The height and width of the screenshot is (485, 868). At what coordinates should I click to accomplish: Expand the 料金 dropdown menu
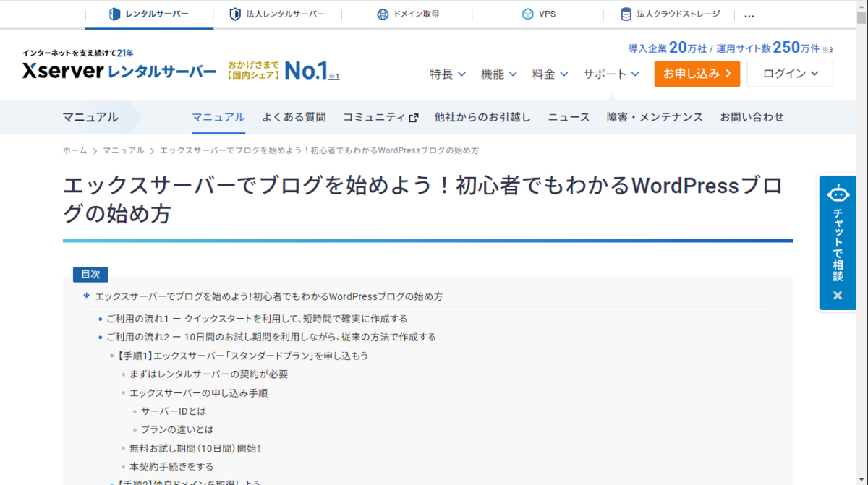click(550, 74)
